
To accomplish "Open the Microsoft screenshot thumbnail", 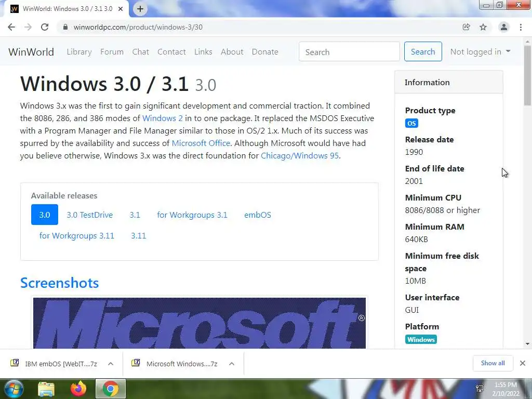I will (199, 323).
